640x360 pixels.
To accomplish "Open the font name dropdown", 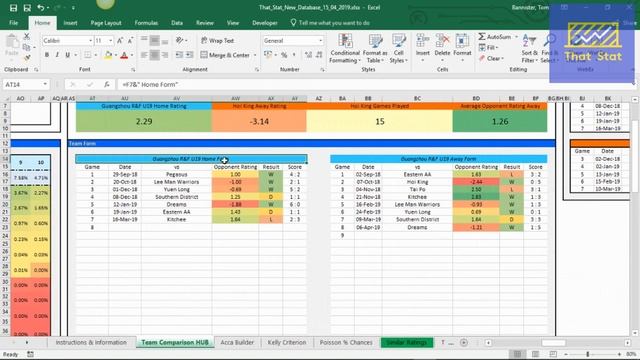I will (x=90, y=41).
